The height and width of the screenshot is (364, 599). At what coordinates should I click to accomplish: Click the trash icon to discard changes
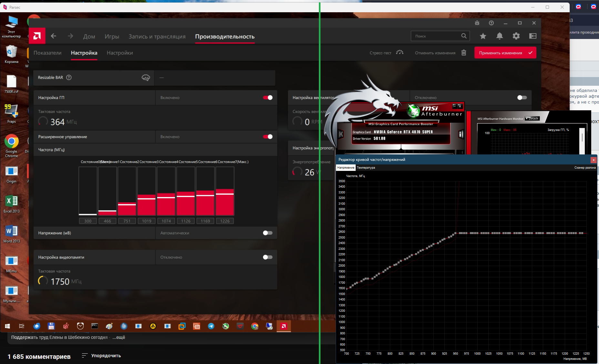tap(464, 53)
